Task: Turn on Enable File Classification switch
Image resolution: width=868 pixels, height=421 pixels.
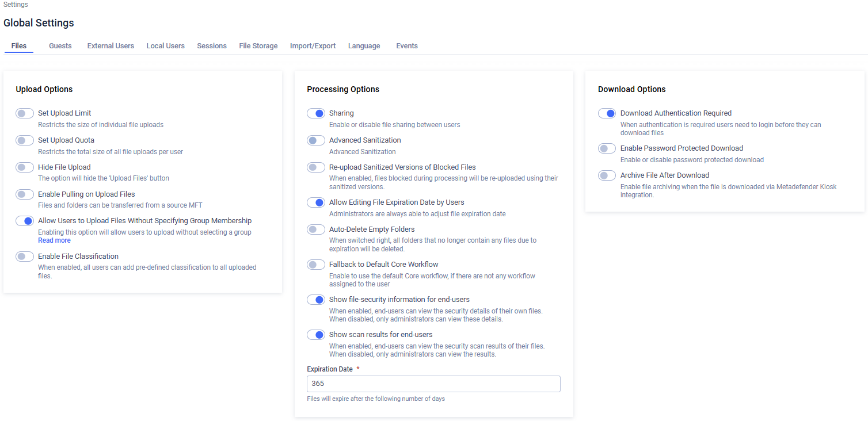Action: click(25, 257)
